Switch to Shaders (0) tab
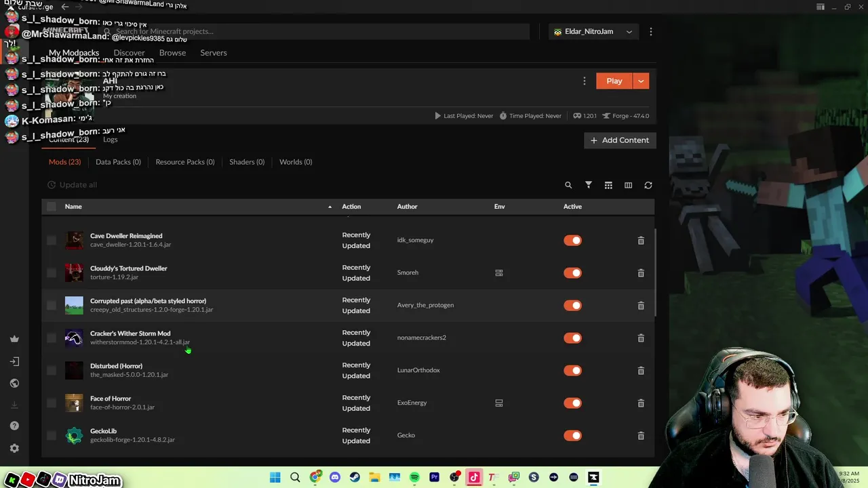Viewport: 868px width, 488px height. coord(247,162)
